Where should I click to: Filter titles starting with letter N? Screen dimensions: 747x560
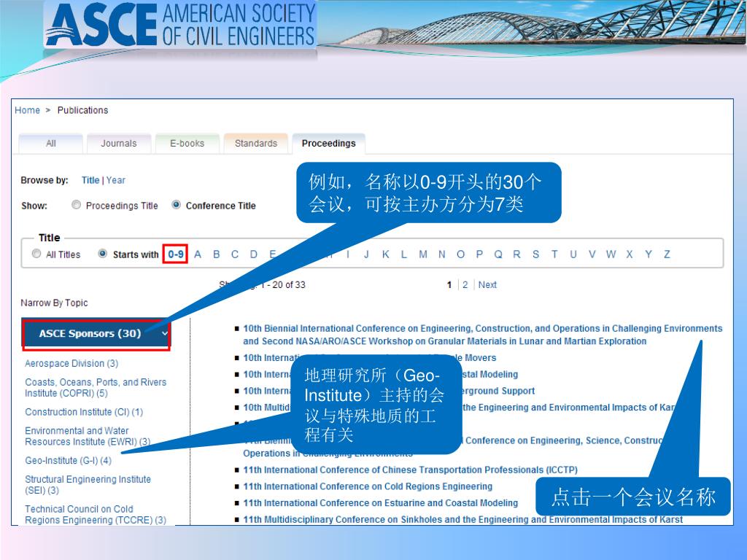(441, 254)
